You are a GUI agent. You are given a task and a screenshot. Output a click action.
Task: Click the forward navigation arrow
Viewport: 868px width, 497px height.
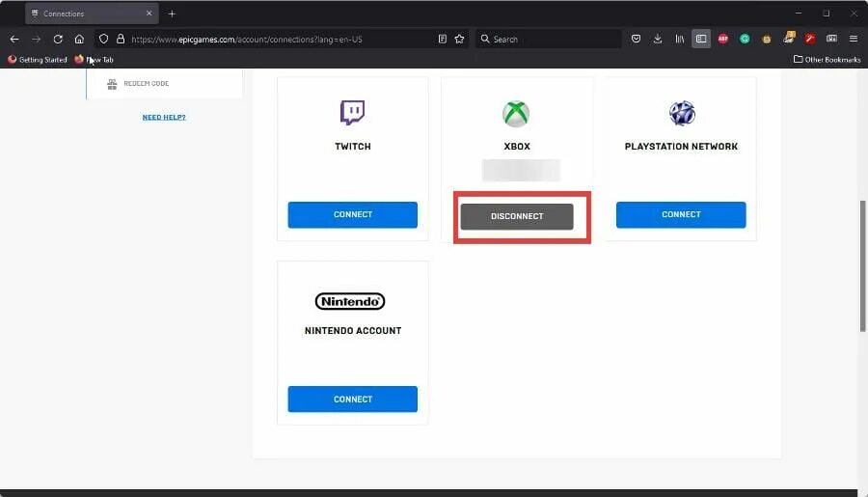pos(36,40)
